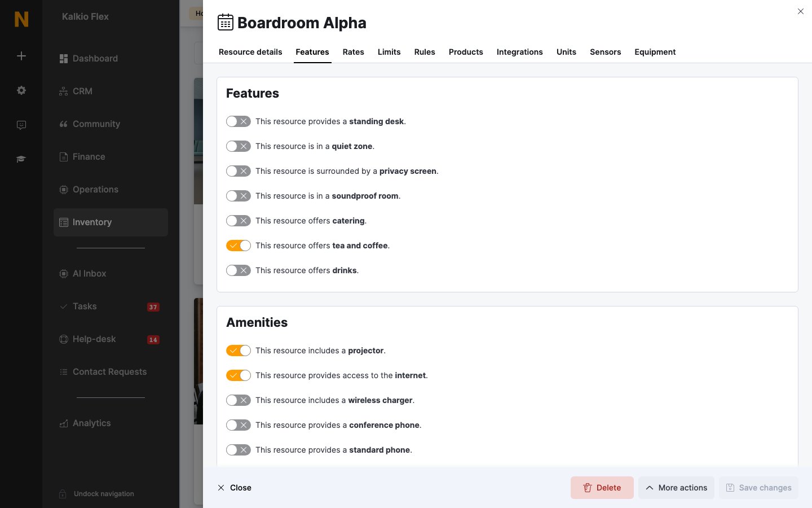Screen dimensions: 812x508
Task: Click the plus add icon in left rail
Action: (21, 56)
